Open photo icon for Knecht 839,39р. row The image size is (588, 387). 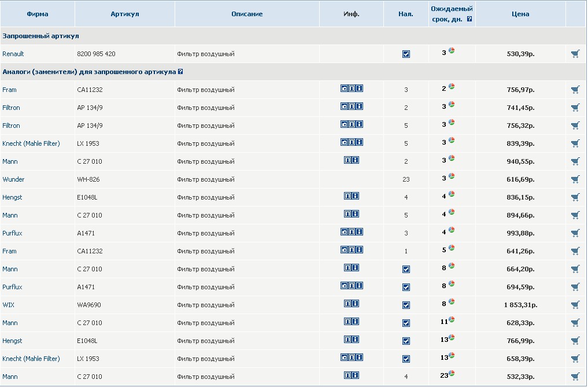click(344, 142)
